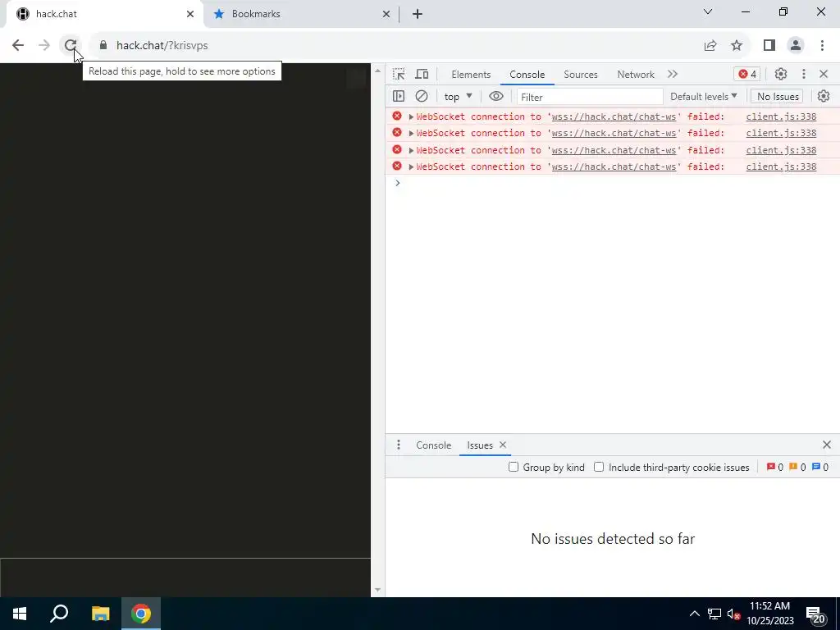840x630 pixels.
Task: Switch to the Network tab
Action: coord(636,75)
